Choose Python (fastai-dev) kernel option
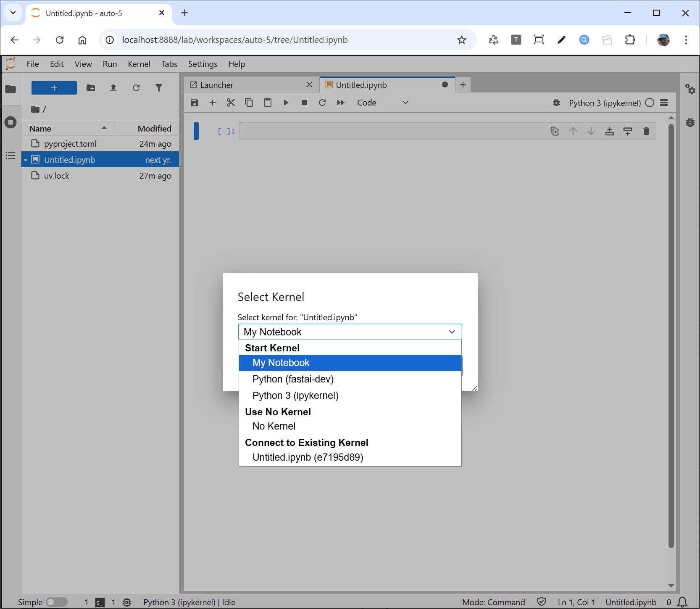Screen dimensions: 700x609 pyautogui.click(x=350, y=379)
